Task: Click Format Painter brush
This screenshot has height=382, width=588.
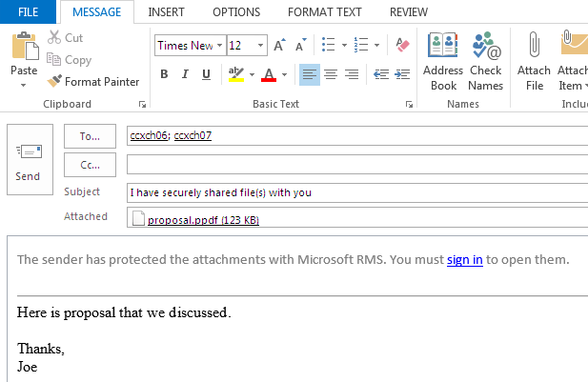Action: tap(55, 82)
